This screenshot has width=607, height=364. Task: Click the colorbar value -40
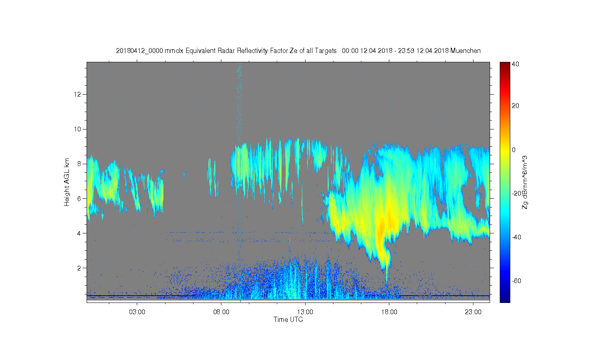point(516,237)
